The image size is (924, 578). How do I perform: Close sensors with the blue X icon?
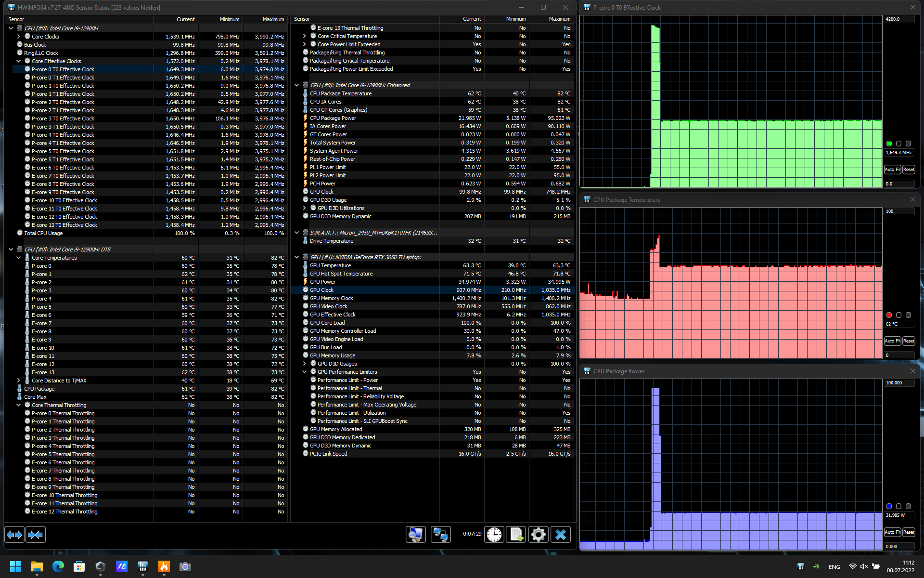tap(561, 534)
